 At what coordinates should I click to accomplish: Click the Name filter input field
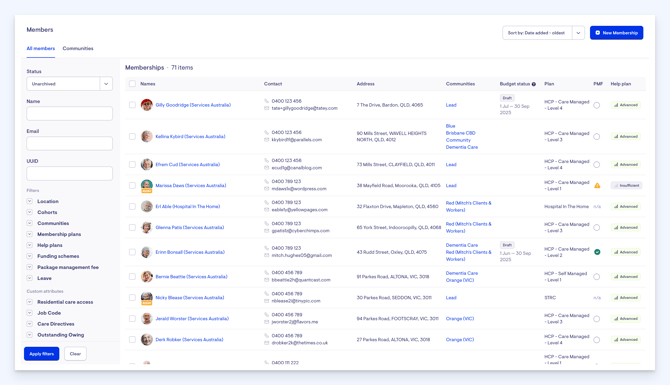70,114
